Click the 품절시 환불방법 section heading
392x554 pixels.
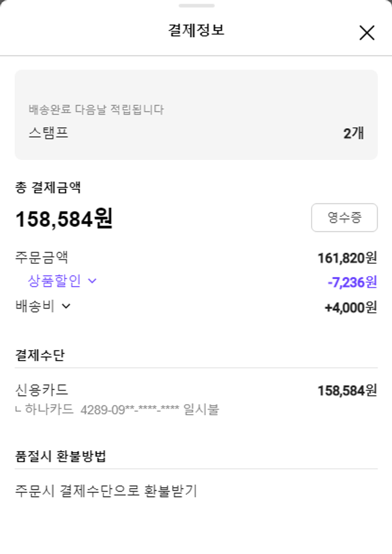pyautogui.click(x=61, y=456)
